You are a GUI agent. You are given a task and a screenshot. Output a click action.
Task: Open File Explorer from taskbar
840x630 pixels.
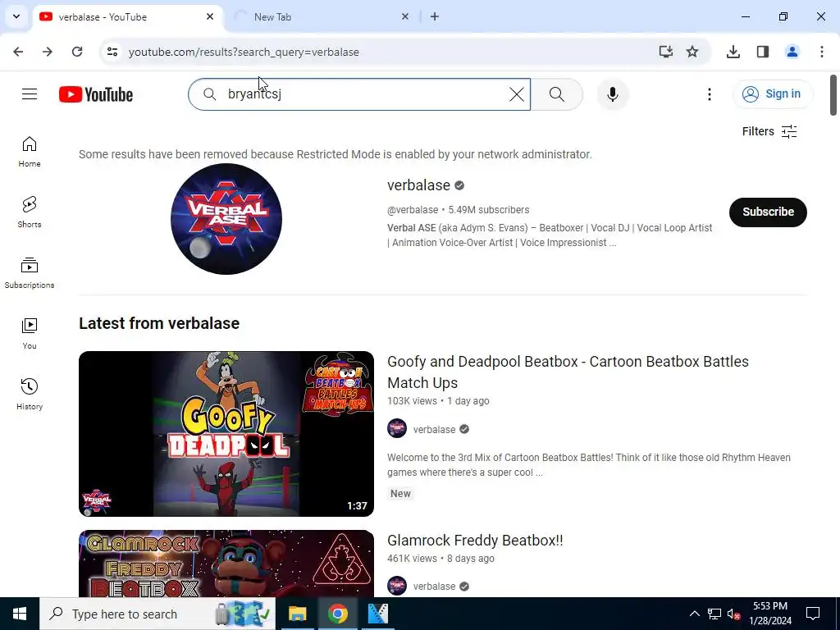pos(297,614)
